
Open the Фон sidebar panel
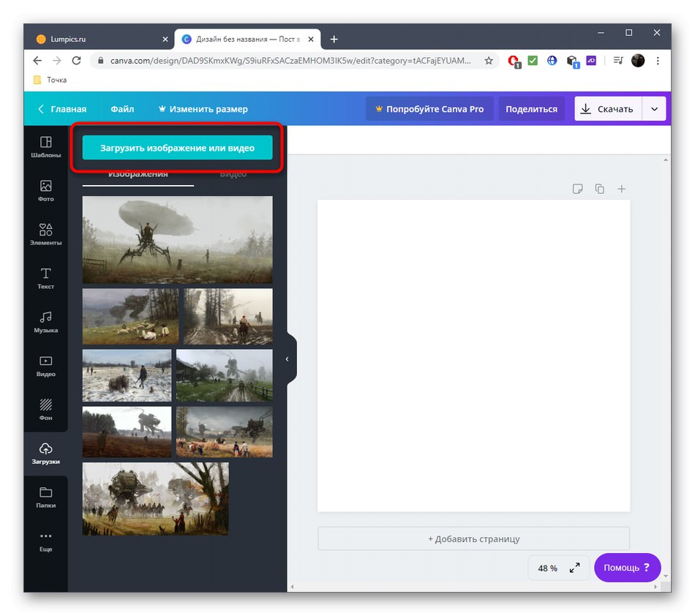45,410
